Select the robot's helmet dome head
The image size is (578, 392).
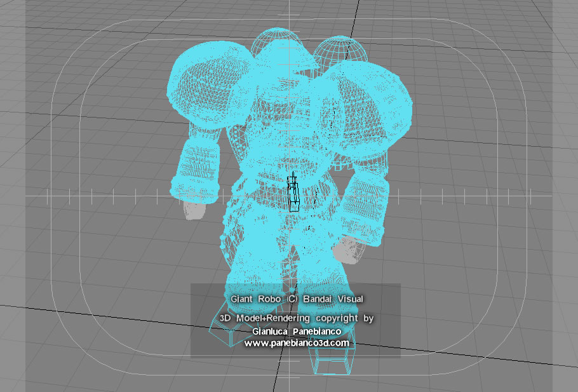(x=288, y=55)
